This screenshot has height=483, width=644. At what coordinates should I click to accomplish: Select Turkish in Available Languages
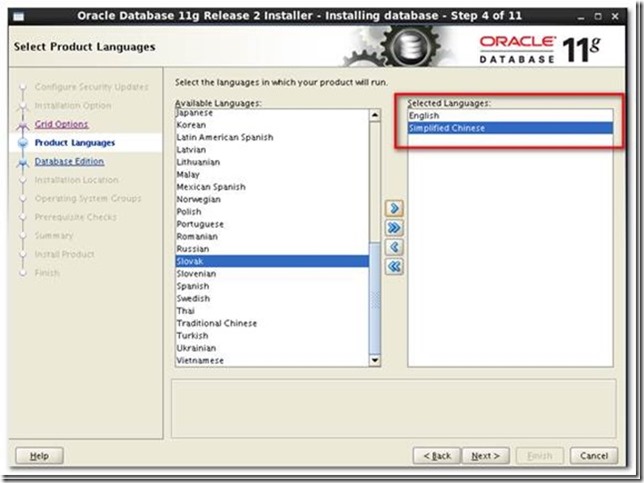click(x=272, y=336)
